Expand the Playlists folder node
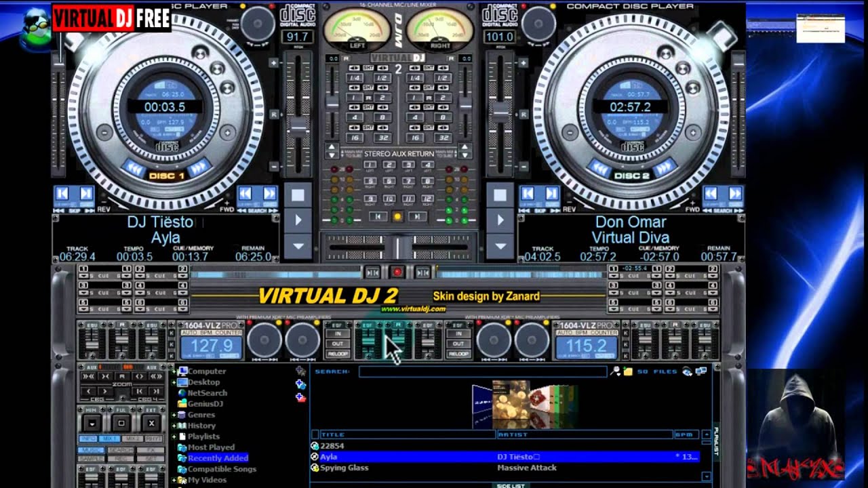868x488 pixels. [174, 436]
